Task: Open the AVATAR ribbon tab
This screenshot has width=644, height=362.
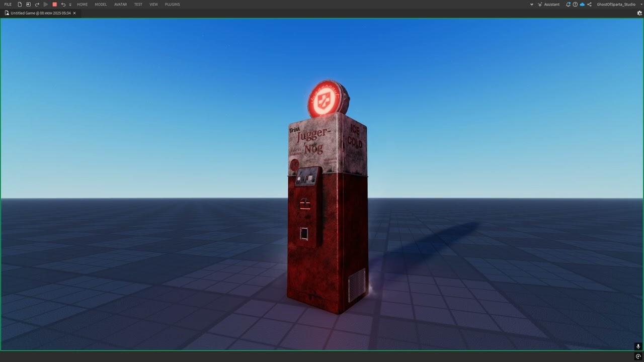Action: tap(120, 5)
